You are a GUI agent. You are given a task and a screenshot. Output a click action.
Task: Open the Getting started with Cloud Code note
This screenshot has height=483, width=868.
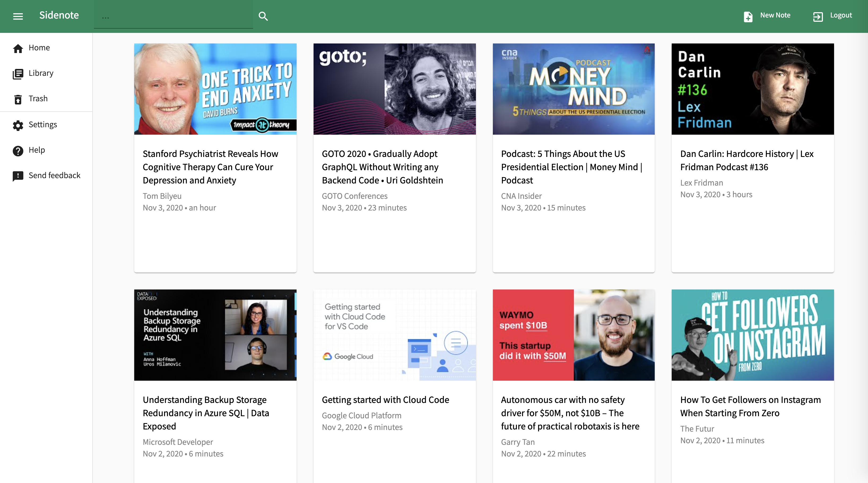[x=385, y=399]
